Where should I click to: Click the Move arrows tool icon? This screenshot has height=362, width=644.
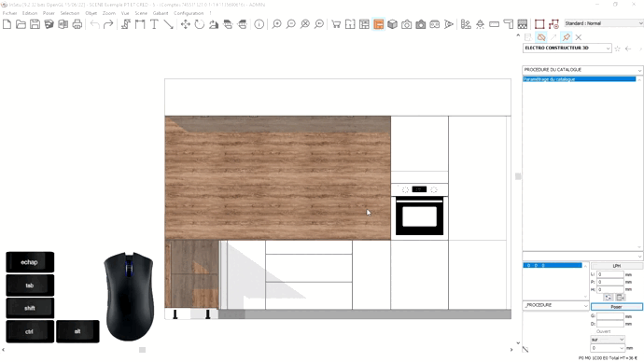click(185, 24)
